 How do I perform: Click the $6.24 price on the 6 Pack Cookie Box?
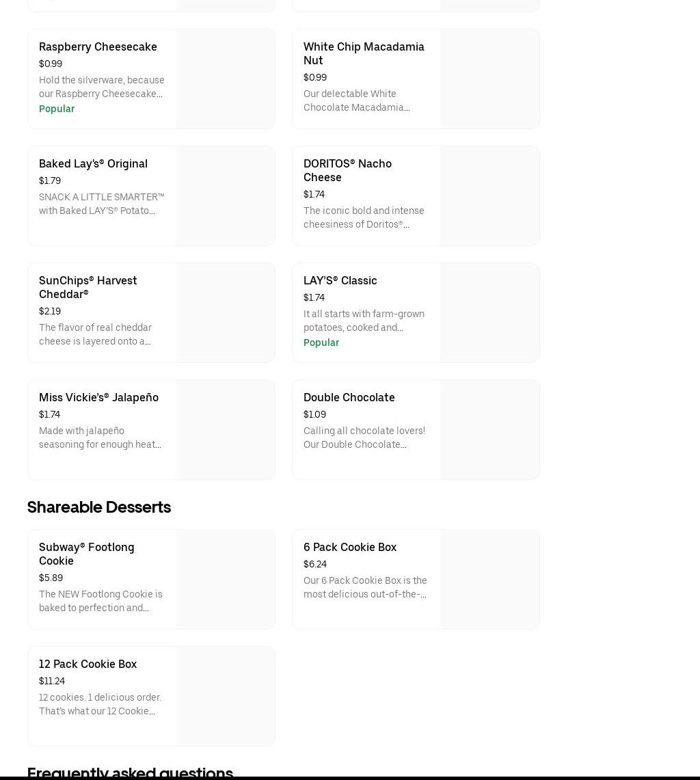[315, 565]
